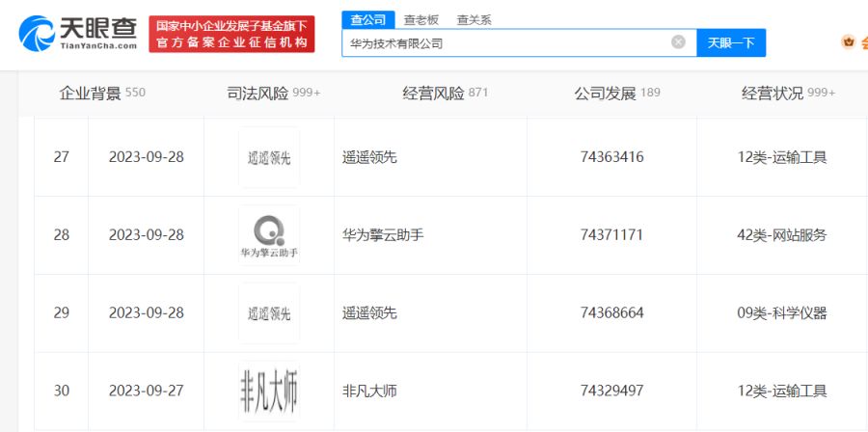Click the 12类-运输工具 cell in row 27
868x432 pixels.
[782, 157]
